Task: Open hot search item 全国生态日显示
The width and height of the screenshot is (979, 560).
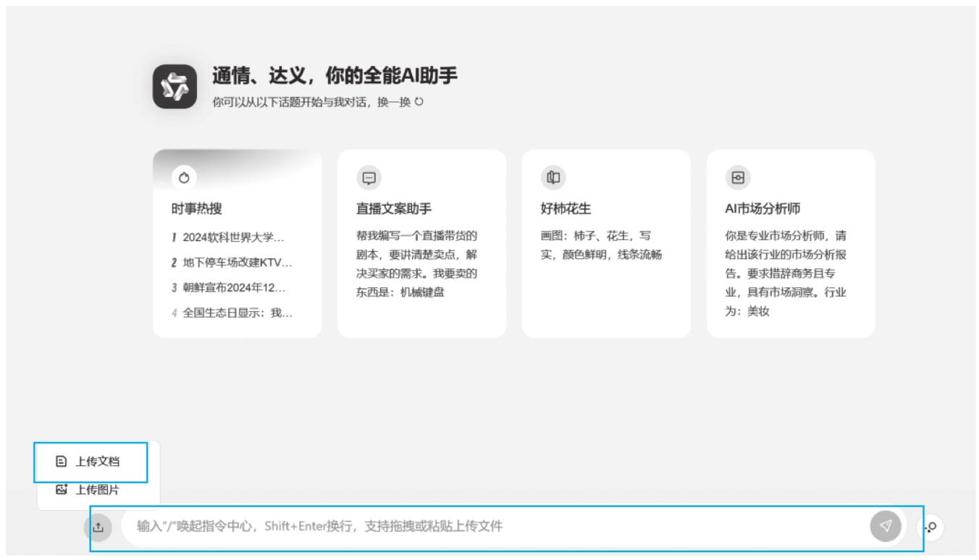Action: click(237, 313)
